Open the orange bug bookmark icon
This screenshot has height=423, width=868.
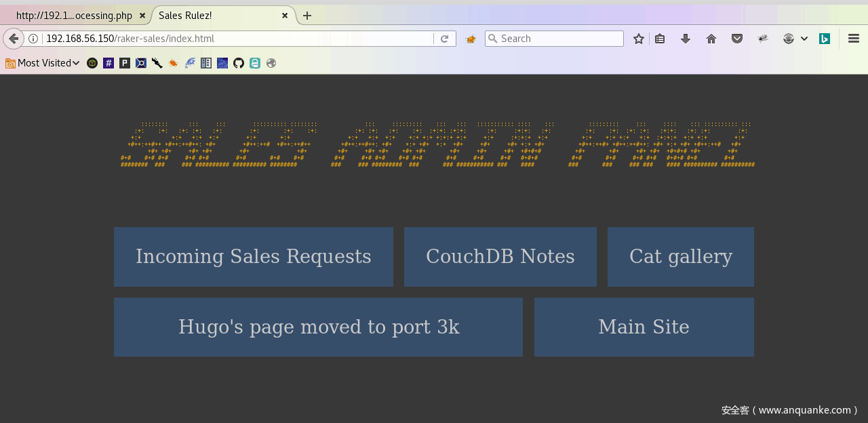(174, 63)
